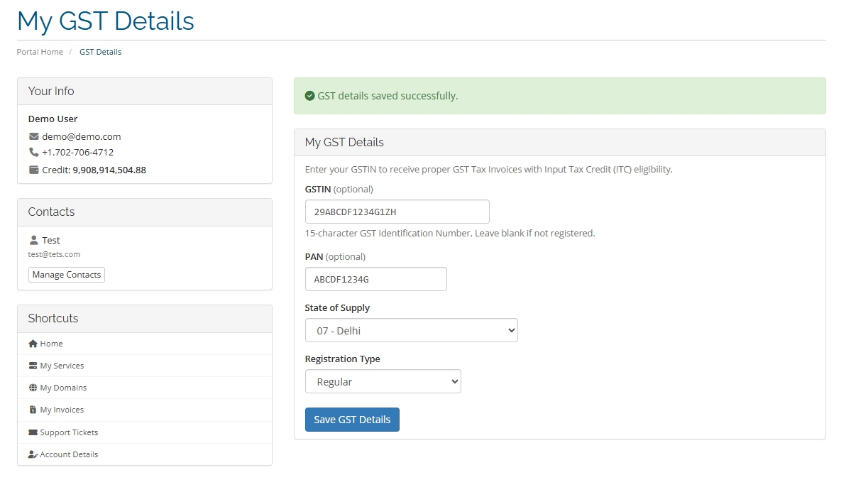Viewport: 868px width, 497px height.
Task: Click the house icon in Shortcuts
Action: [33, 344]
